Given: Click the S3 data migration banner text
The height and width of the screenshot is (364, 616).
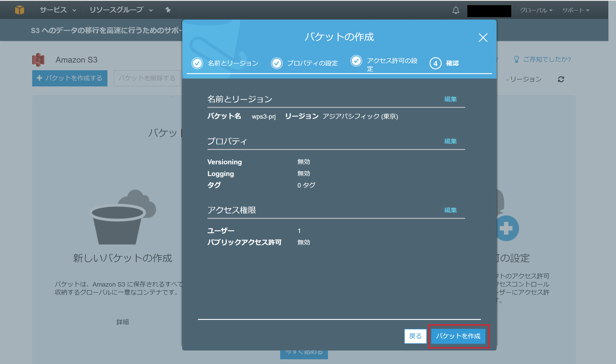Looking at the screenshot, I should click(107, 30).
